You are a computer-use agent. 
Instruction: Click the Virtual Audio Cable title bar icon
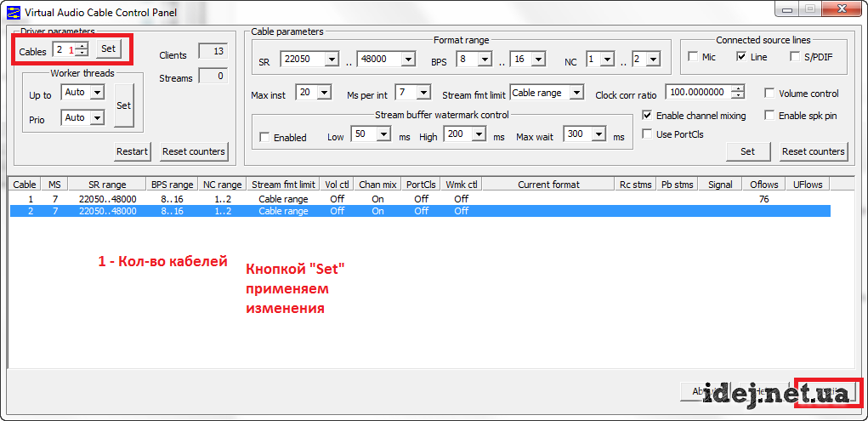[x=12, y=12]
